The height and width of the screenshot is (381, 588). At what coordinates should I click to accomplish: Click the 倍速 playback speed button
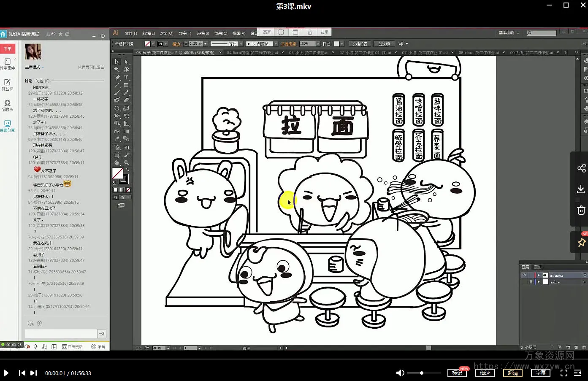click(x=485, y=373)
